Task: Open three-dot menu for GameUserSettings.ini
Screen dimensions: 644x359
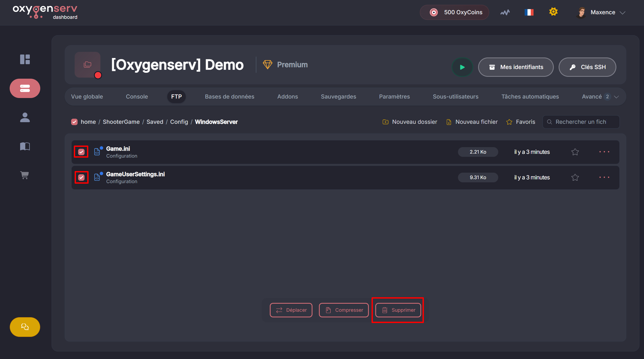Action: 604,177
